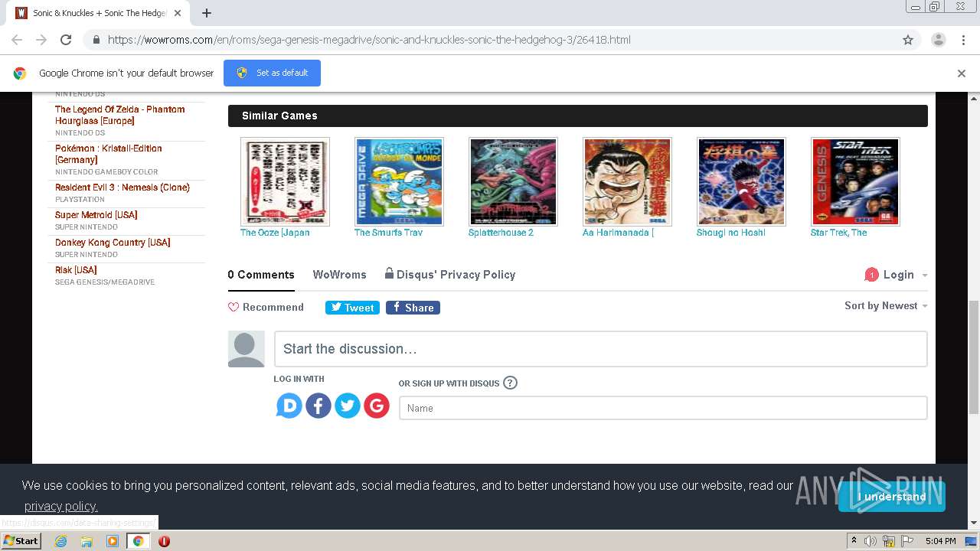The image size is (980, 551).
Task: Open media player taskbar icon
Action: tap(113, 541)
